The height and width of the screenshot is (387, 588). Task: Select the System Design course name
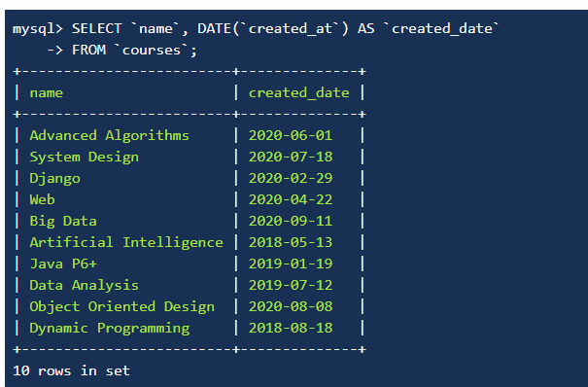coord(84,158)
